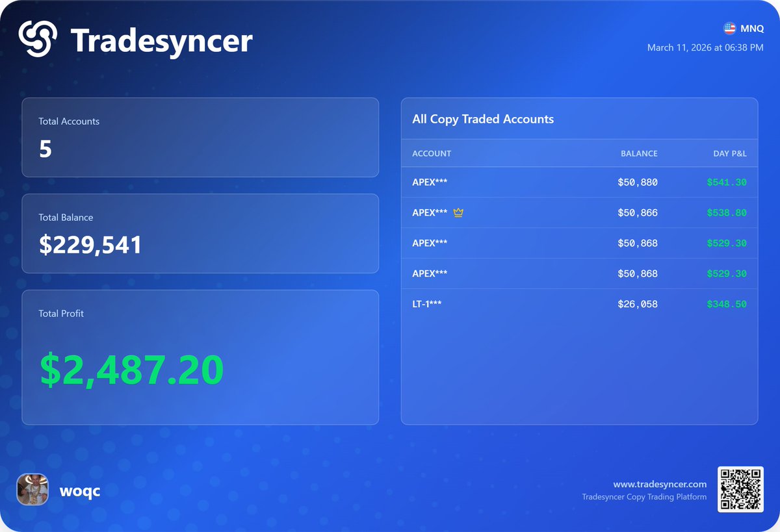The image size is (780, 532).
Task: Click the Total Accounts label
Action: [x=69, y=121]
